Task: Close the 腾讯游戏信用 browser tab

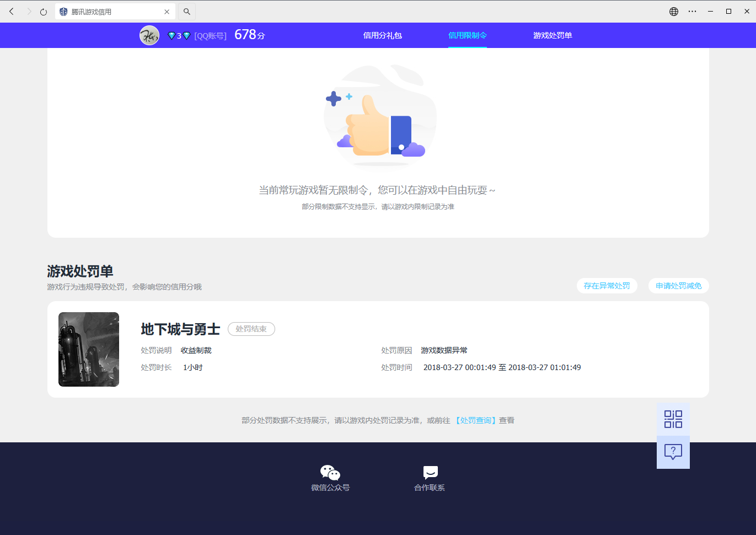Action: coord(167,12)
